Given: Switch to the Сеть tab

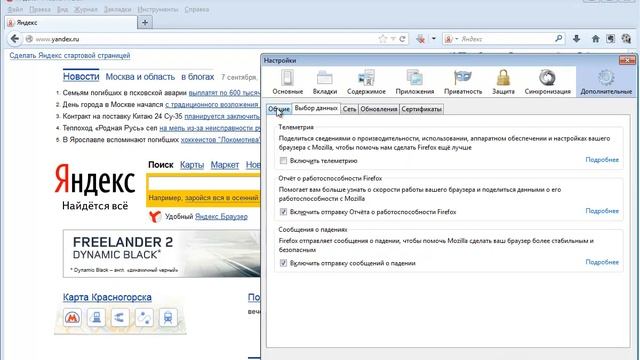Looking at the screenshot, I should pyautogui.click(x=349, y=109).
